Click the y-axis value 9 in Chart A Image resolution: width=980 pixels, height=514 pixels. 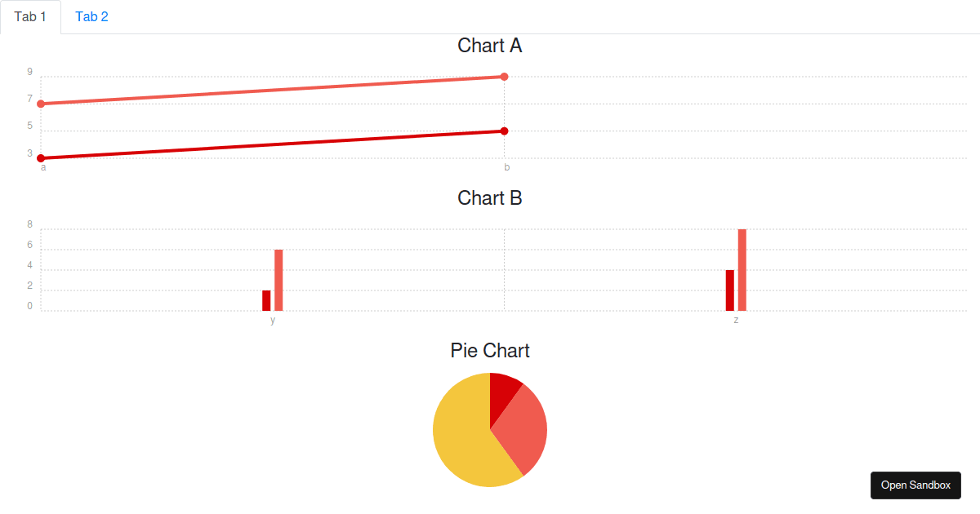[30, 72]
